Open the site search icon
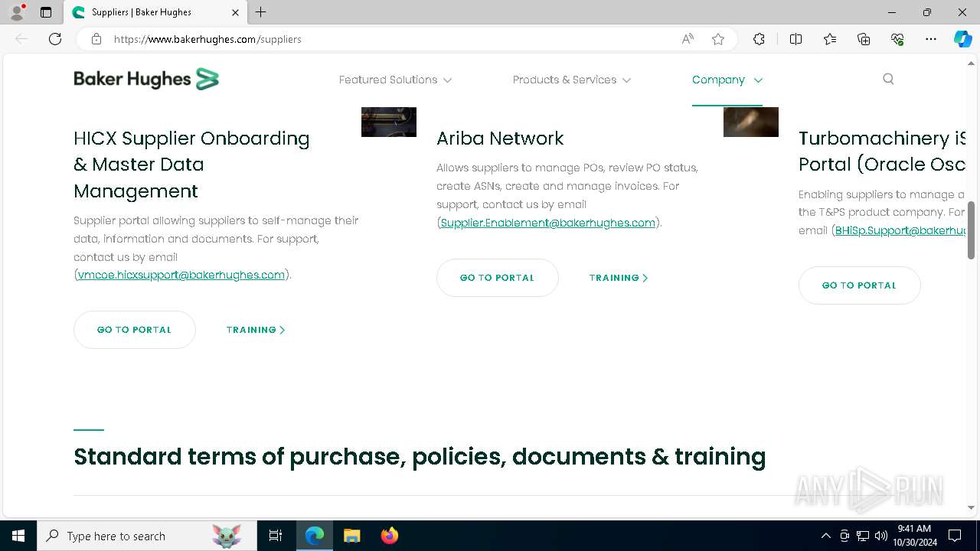This screenshot has width=980, height=551. [x=888, y=79]
